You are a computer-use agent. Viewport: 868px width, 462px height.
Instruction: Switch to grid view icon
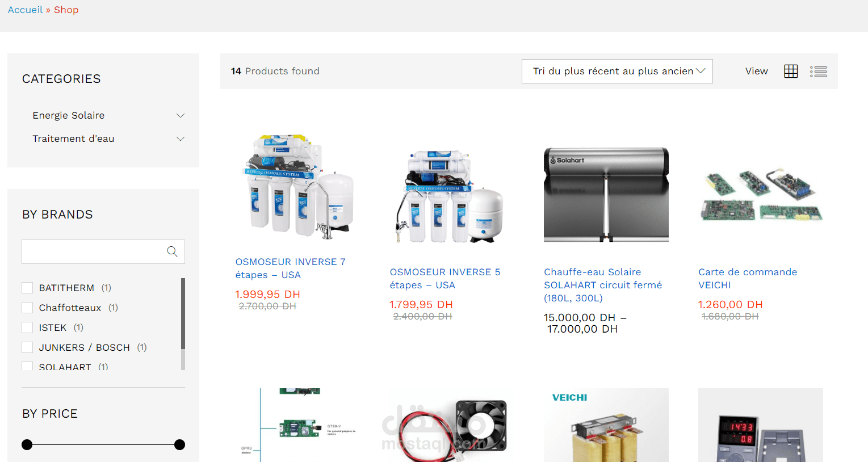791,71
